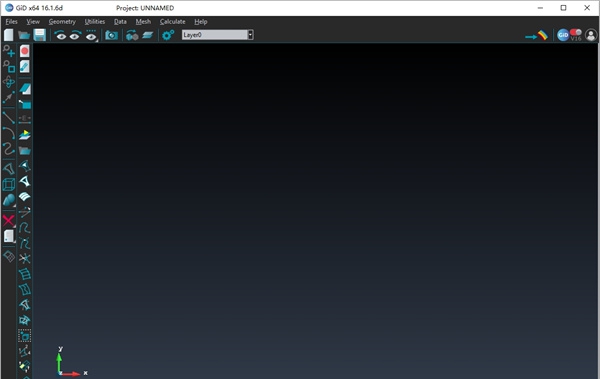Open the Calculate menu

click(173, 22)
